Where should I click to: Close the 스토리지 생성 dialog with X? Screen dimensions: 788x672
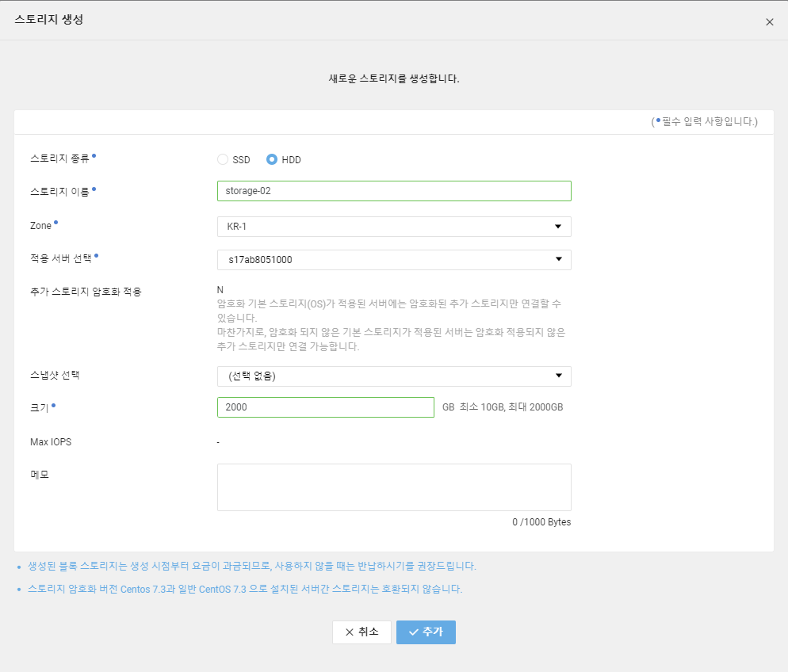point(769,22)
